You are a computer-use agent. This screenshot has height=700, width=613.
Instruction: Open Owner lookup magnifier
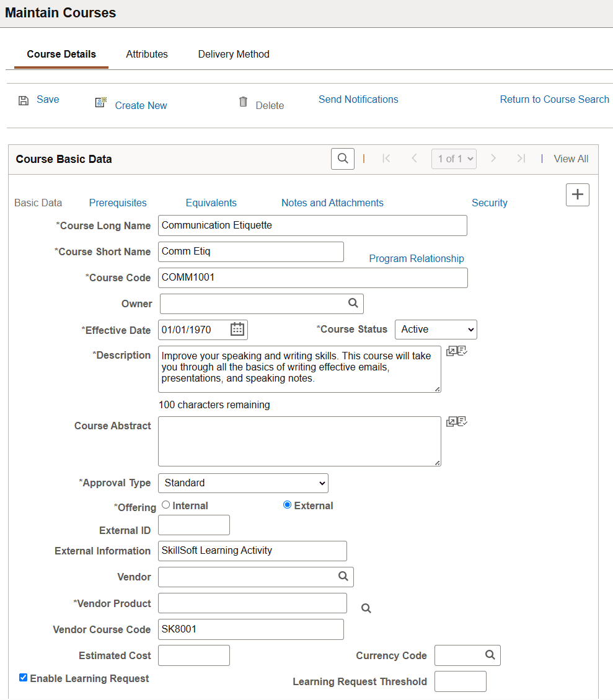tap(353, 303)
